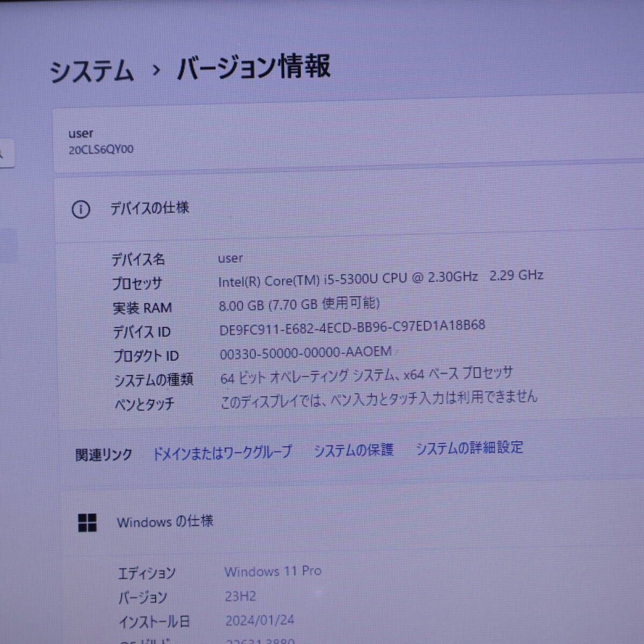Viewport: 644px width, 644px height.
Task: Select the バージョン情報 page title
Action: 254,67
